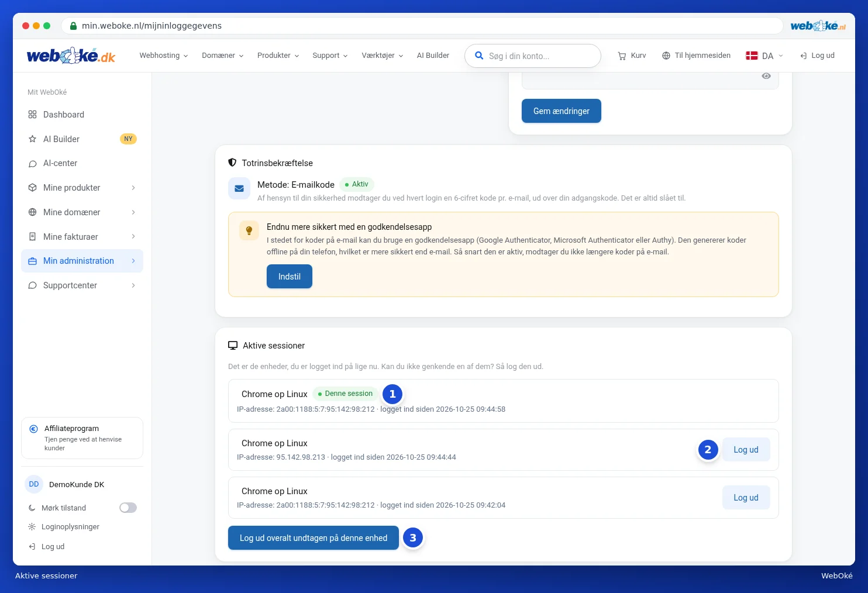Viewport: 868px width, 593px height.
Task: Go to Dashboard in the sidebar
Action: click(82, 115)
